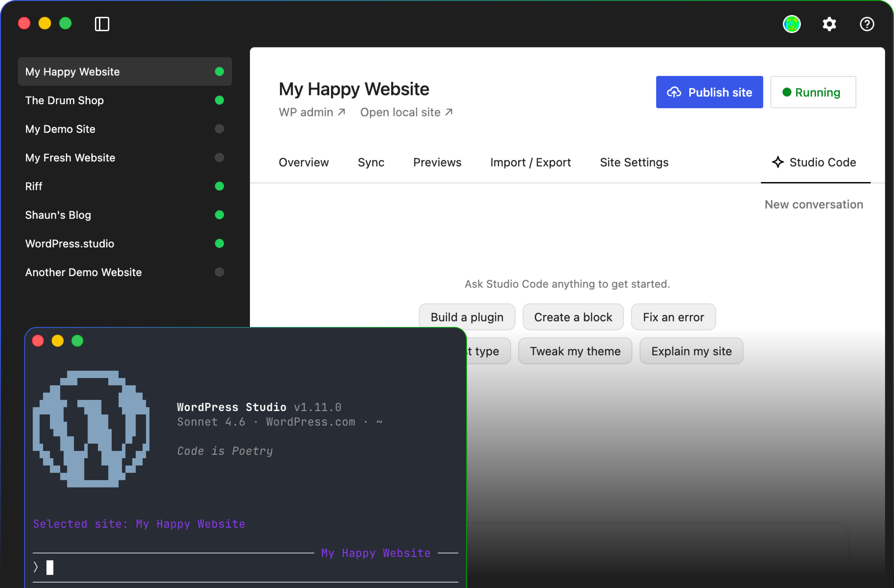Switch to the Overview tab
Screen dimensions: 894x588
tap(303, 162)
